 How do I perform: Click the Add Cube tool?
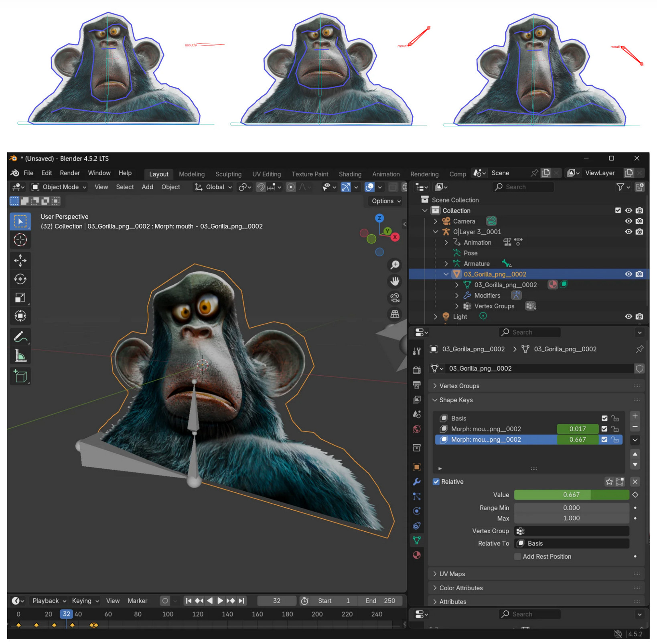[x=20, y=376]
